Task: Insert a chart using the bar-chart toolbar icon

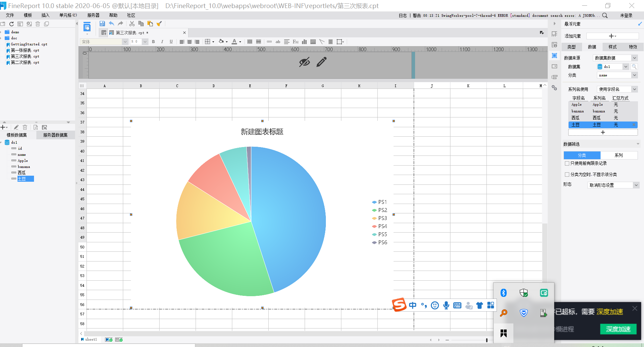Action: (304, 41)
